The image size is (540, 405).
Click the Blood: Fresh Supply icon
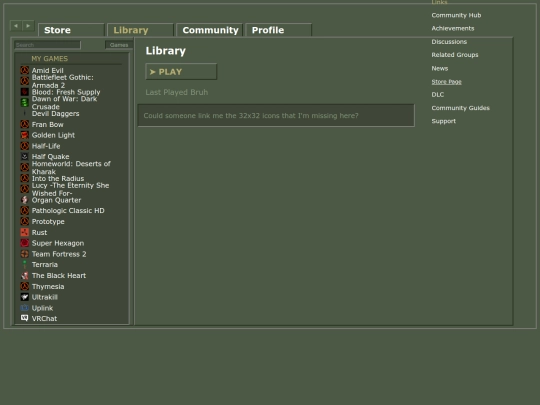[x=24, y=92]
